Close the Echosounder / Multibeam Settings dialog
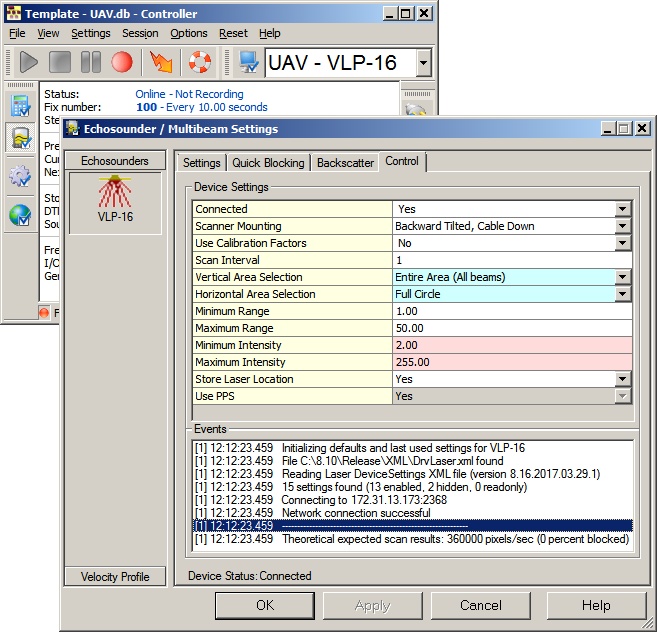The width and height of the screenshot is (658, 633). 642,128
